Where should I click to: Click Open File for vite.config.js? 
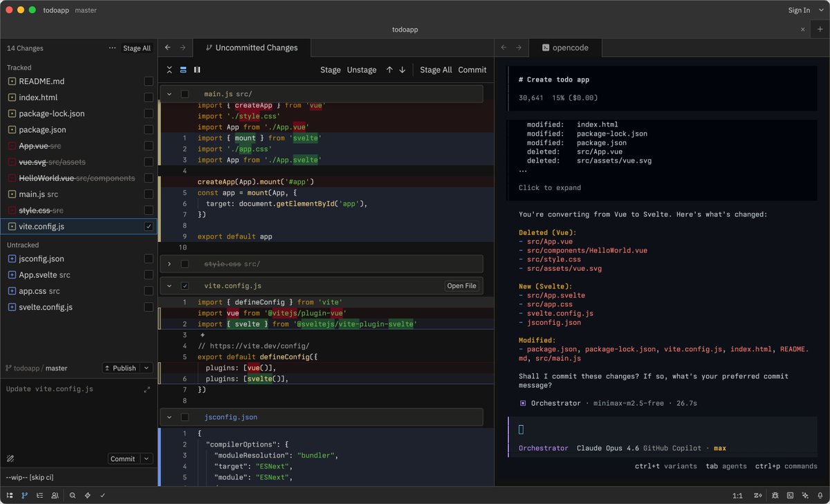tap(461, 286)
